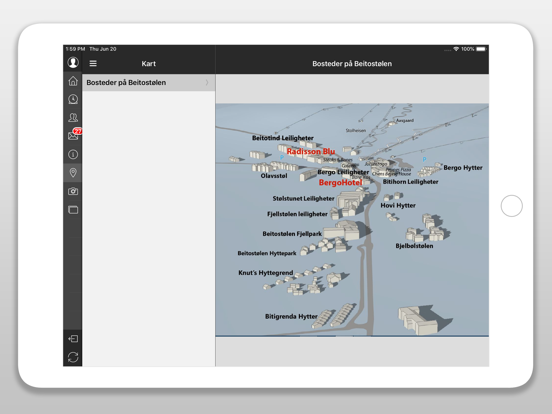Open the rectangle screen icon in sidebar
This screenshot has height=414, width=552.
[x=73, y=210]
